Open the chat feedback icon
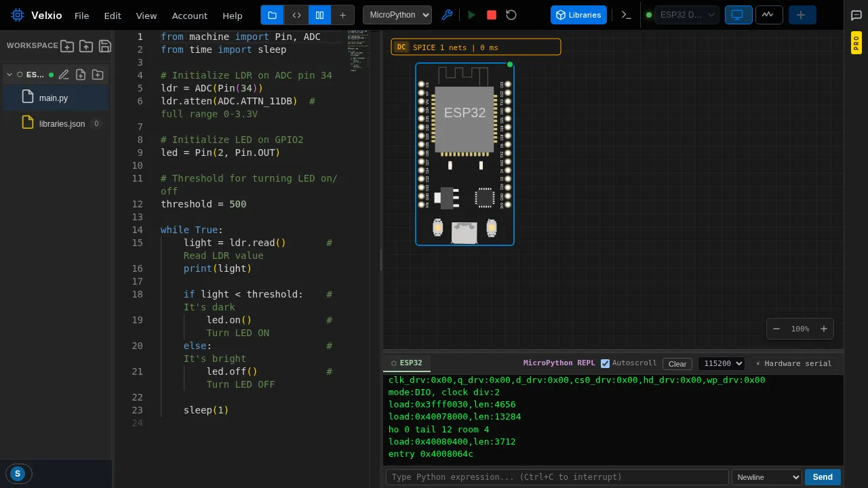This screenshot has height=488, width=868. (x=856, y=16)
